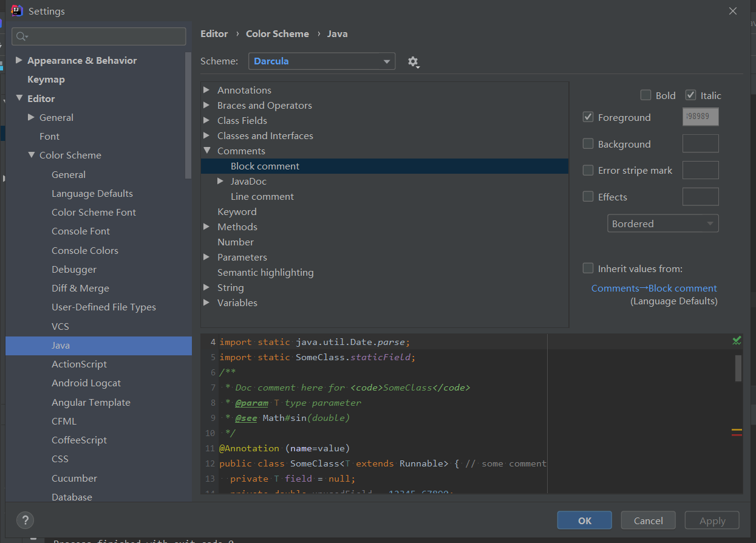Click the Cancel button
The image size is (756, 543).
[649, 521]
